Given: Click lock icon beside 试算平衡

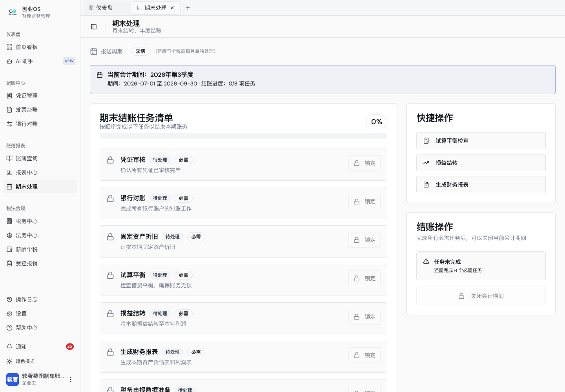Looking at the screenshot, I should click(x=110, y=275).
